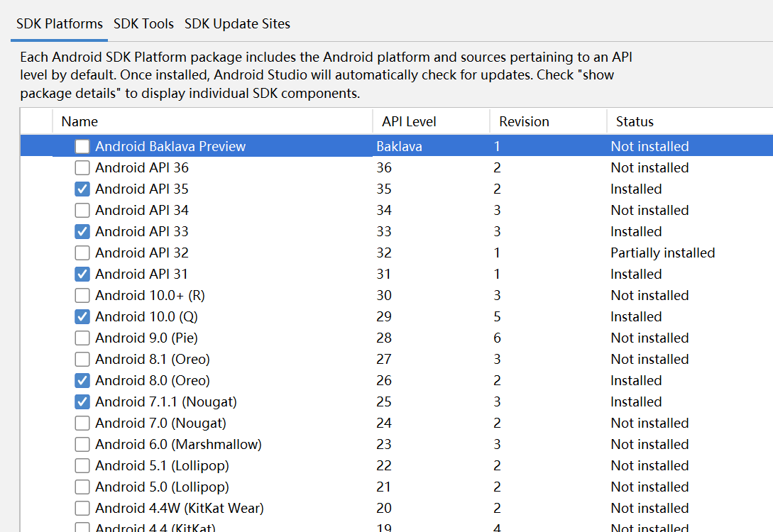Click API level cell '26'
This screenshot has width=773, height=532.
384,380
